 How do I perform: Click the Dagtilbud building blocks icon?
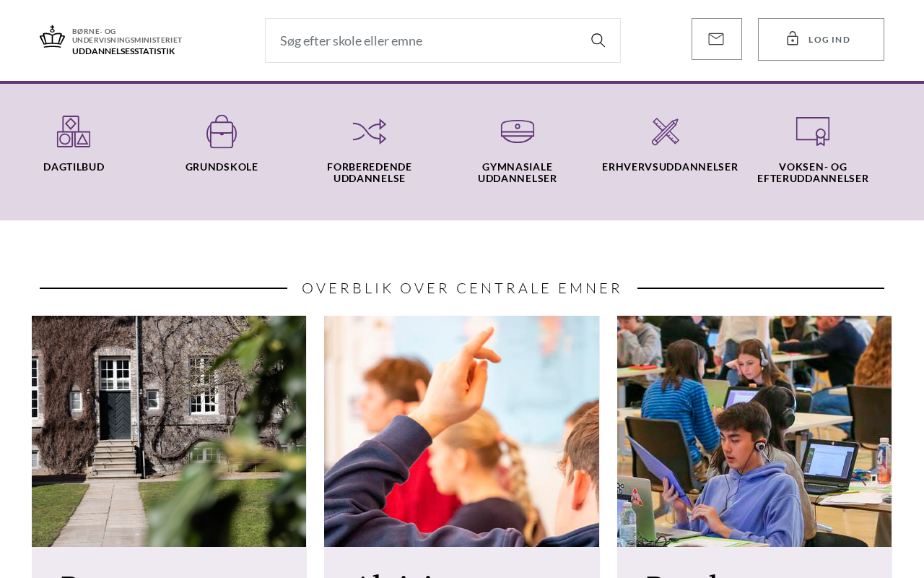click(74, 131)
